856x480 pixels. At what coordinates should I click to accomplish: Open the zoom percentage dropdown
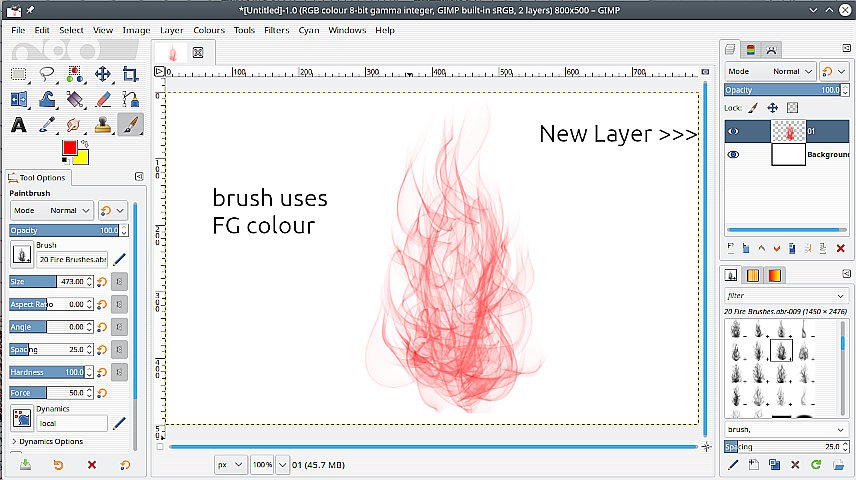282,465
